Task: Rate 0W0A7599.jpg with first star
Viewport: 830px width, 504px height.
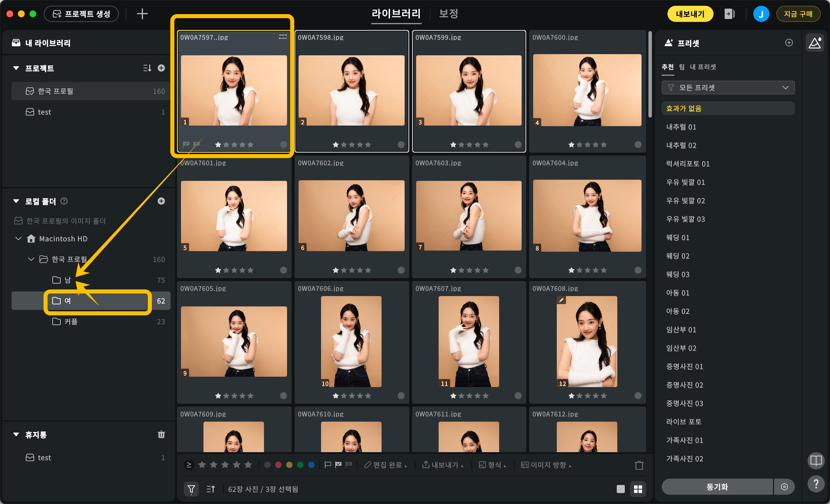Action: coord(453,145)
